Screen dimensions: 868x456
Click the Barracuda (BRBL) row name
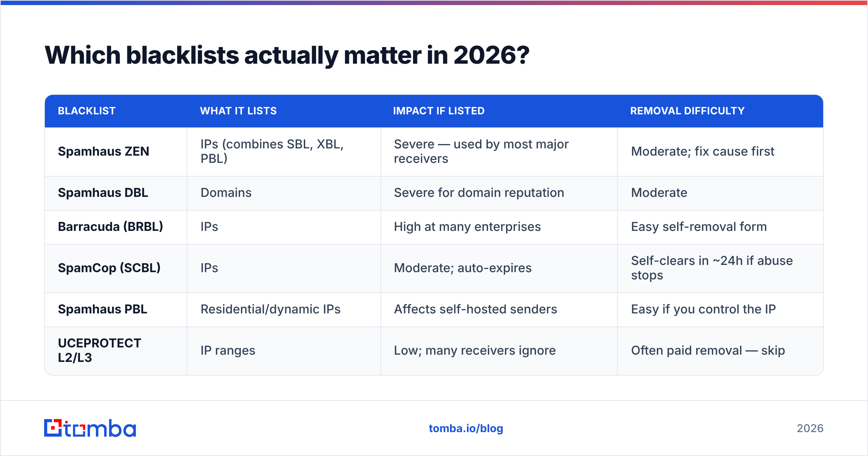110,227
